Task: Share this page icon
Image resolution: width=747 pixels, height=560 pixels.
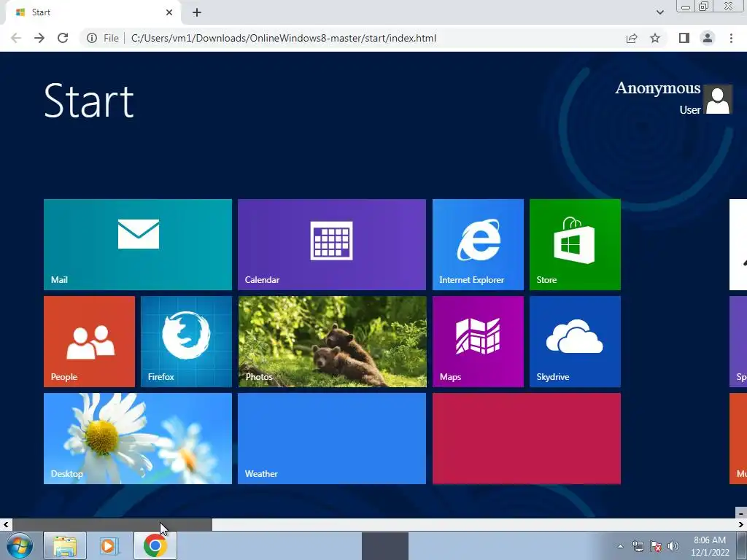Action: (632, 38)
